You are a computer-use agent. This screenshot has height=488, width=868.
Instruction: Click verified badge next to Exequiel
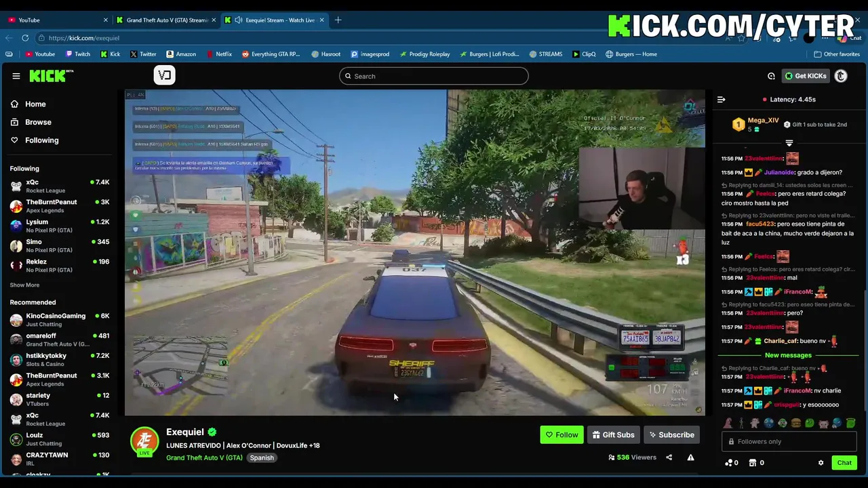tap(212, 432)
